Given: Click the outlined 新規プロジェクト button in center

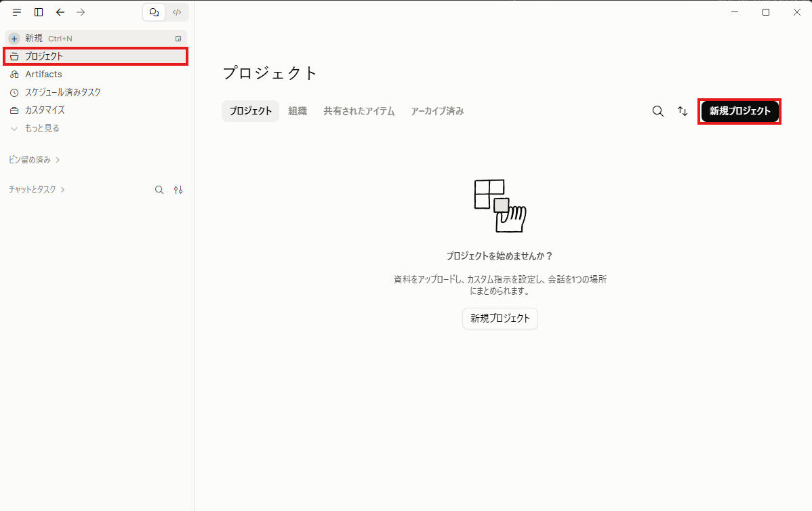Looking at the screenshot, I should coord(500,319).
